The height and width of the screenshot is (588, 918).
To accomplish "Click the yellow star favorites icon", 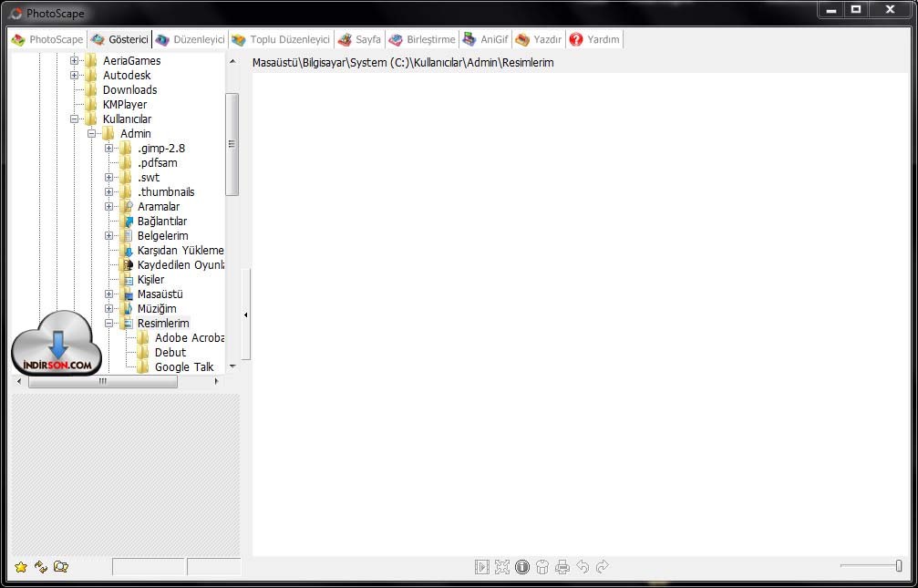I will [21, 567].
